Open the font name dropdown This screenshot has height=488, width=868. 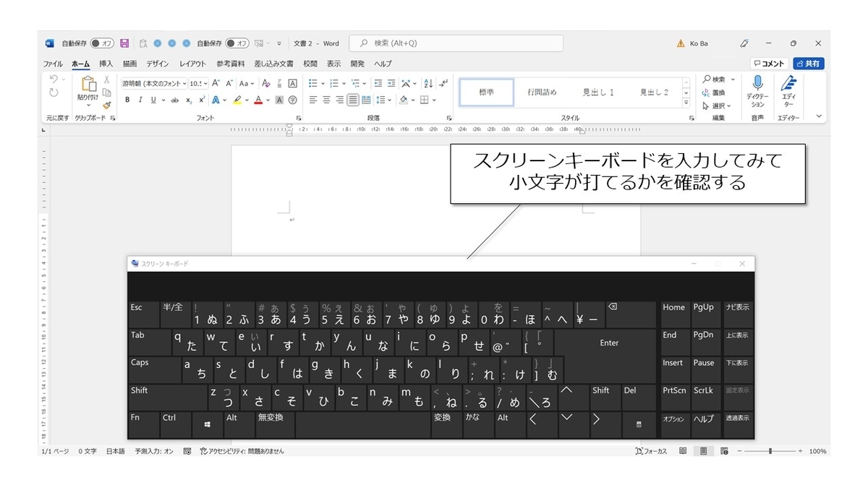184,83
